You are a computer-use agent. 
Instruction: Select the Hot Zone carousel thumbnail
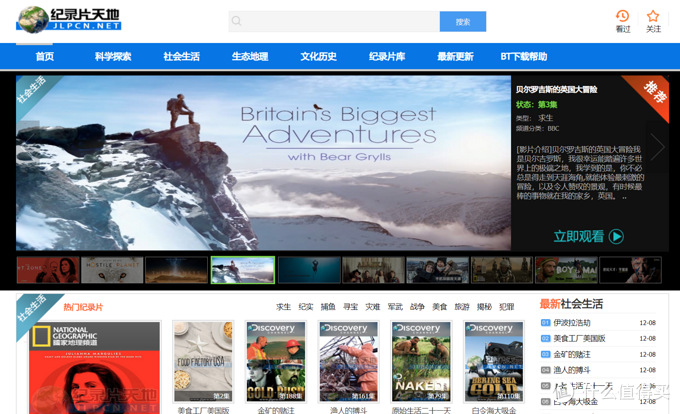point(48,270)
